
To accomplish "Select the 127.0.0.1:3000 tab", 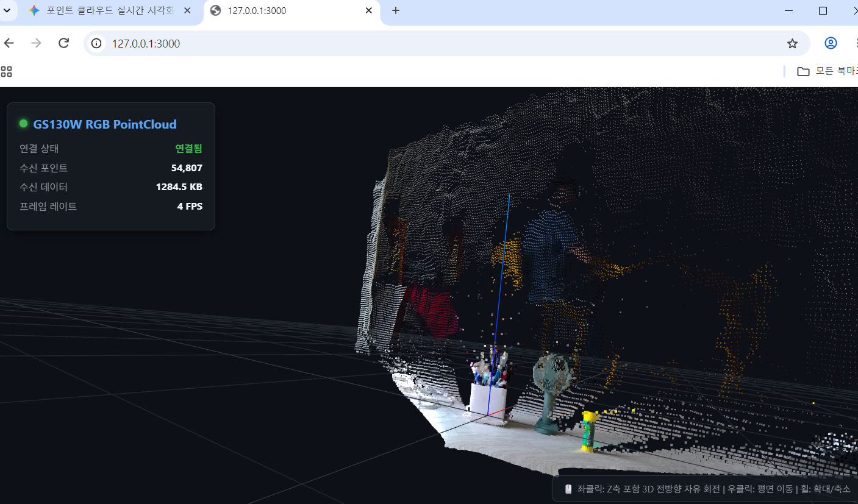I will (291, 11).
